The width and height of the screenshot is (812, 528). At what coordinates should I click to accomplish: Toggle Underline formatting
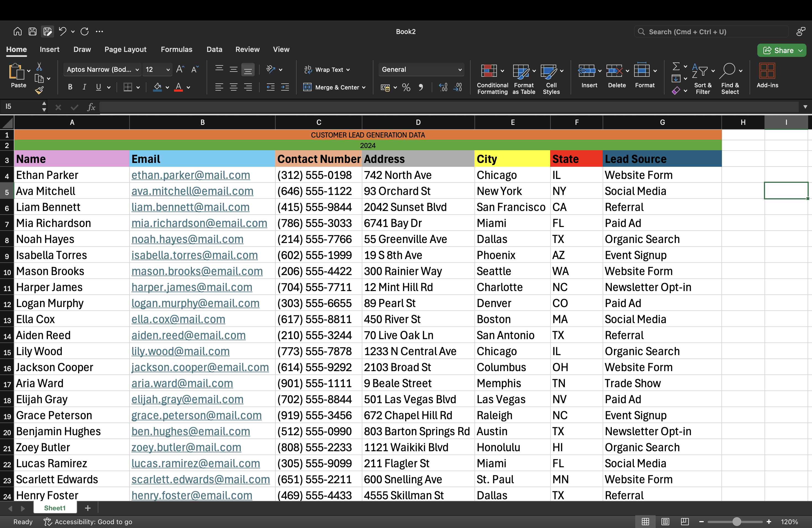pyautogui.click(x=99, y=87)
